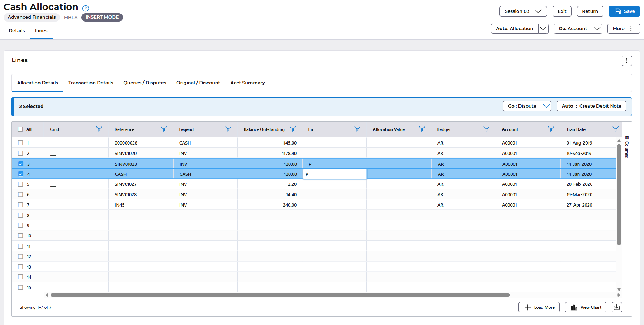Expand the Auto: Allocation dropdown arrow
644x325 pixels.
click(x=543, y=29)
